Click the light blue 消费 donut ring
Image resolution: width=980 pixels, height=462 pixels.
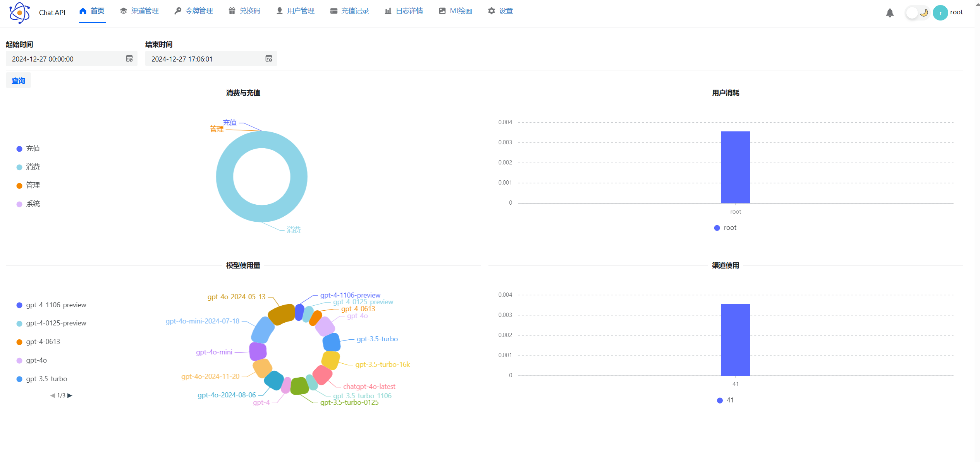pyautogui.click(x=225, y=177)
